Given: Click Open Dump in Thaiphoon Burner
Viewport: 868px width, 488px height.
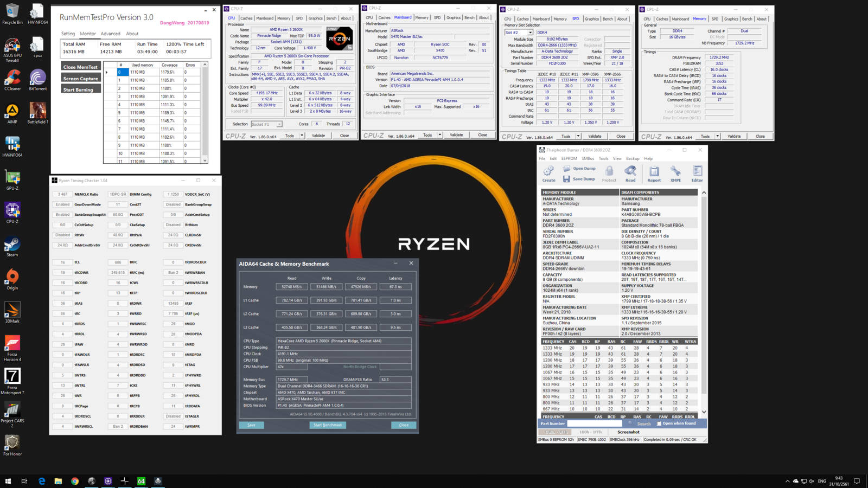Looking at the screenshot, I should [x=579, y=169].
